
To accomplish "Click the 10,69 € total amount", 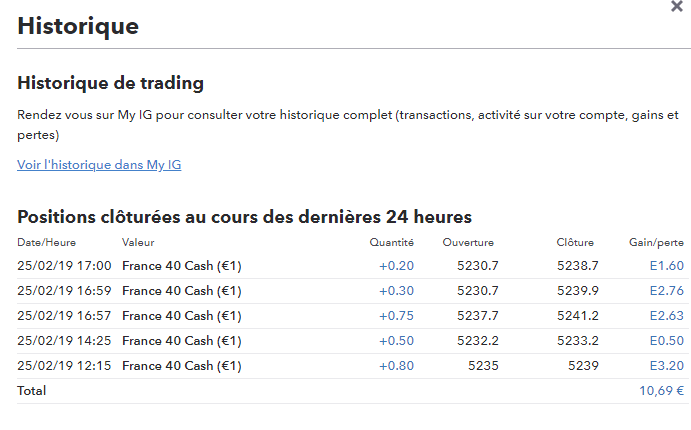I will [x=661, y=391].
